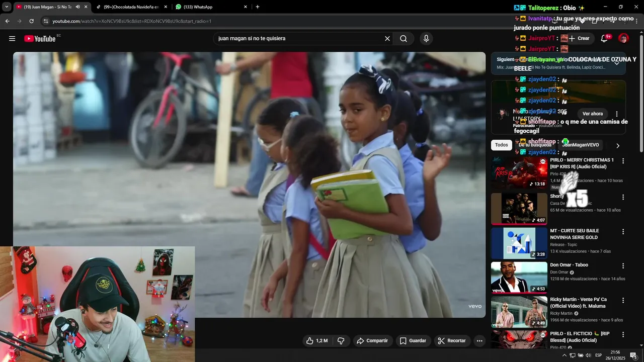Unmute the Juan Magan tab audio icon
This screenshot has height=362, width=644.
point(77,7)
